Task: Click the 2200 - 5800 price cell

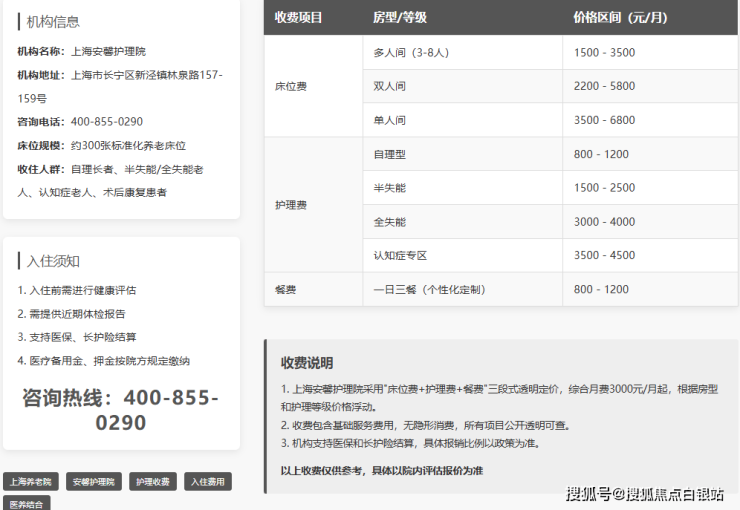Action: (x=650, y=86)
